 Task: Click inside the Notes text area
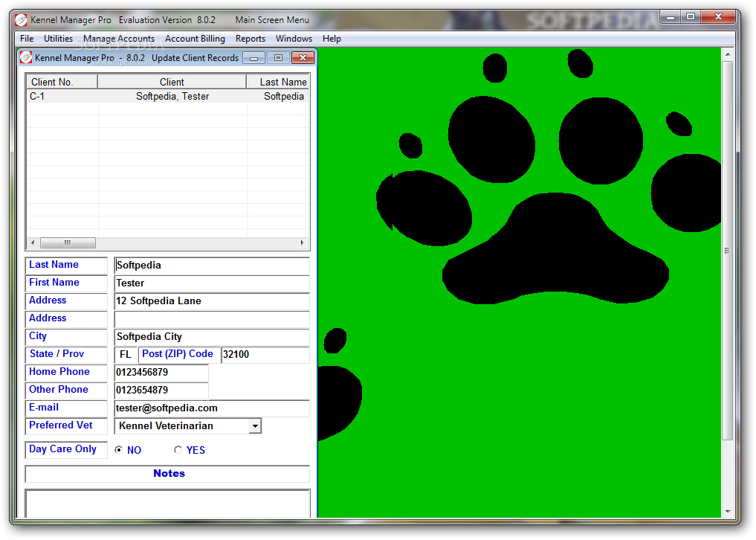tap(167, 504)
